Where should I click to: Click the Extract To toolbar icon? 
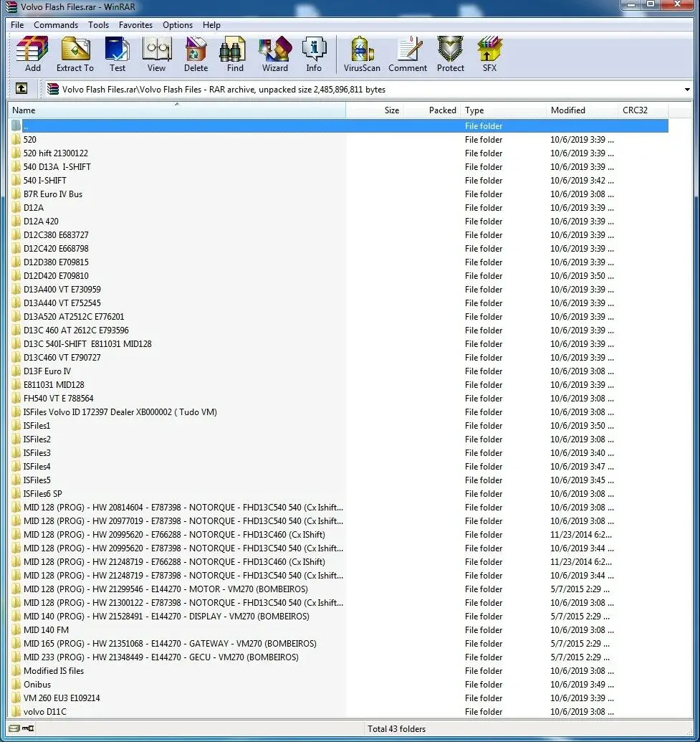pos(75,54)
